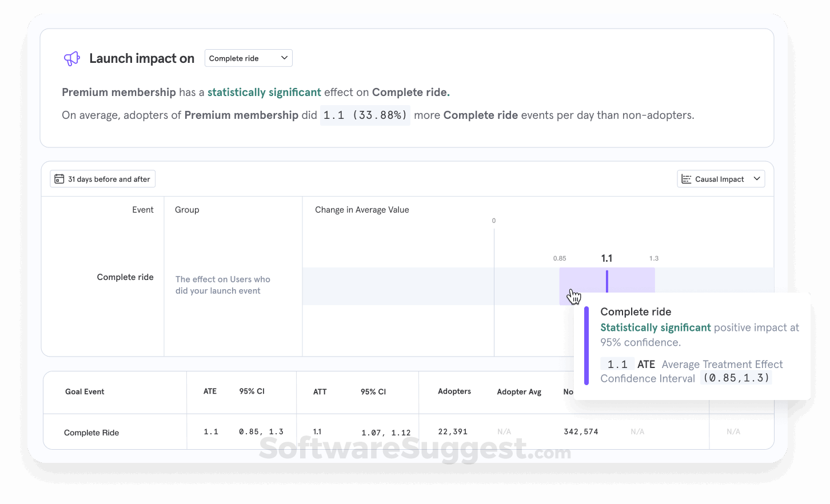Select the Event column header

coord(143,209)
